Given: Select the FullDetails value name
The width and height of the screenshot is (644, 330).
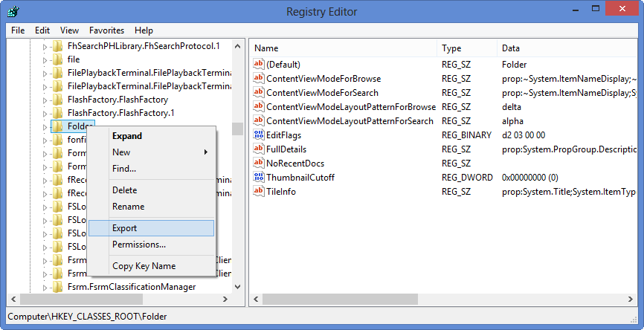Looking at the screenshot, I should click(x=286, y=149).
